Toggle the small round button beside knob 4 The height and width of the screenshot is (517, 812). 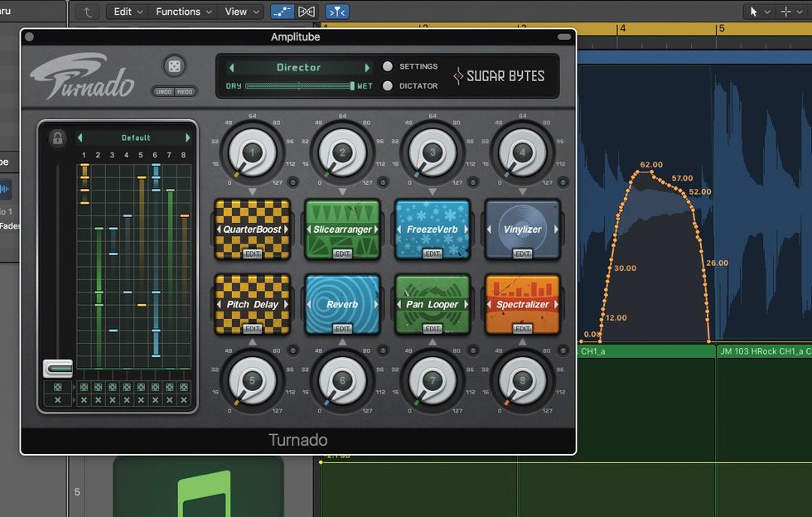coord(563,182)
